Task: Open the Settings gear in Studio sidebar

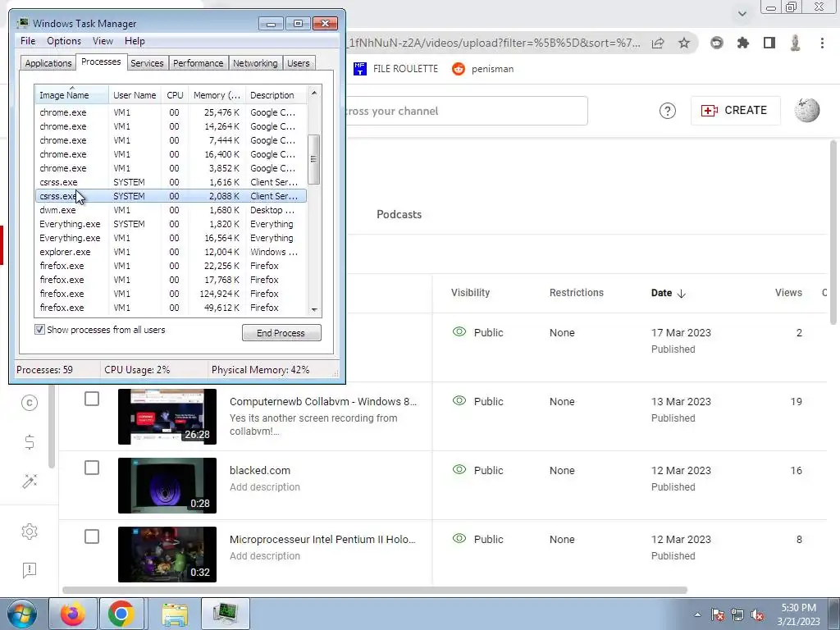Action: (x=30, y=532)
